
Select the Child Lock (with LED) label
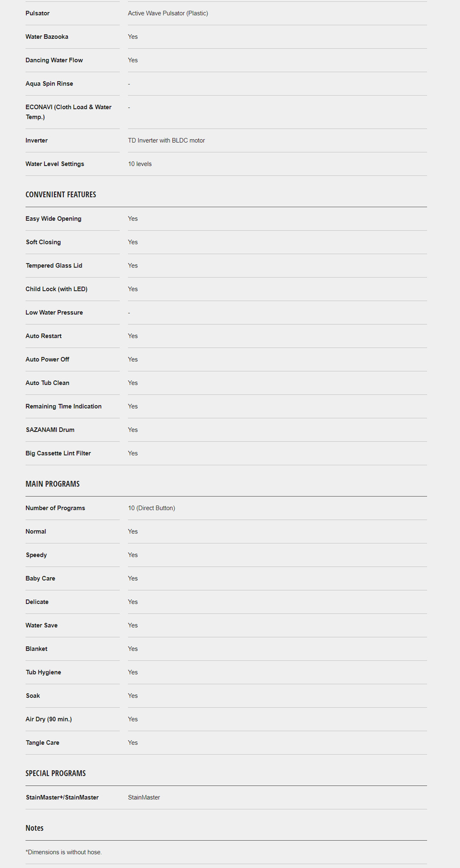56,289
